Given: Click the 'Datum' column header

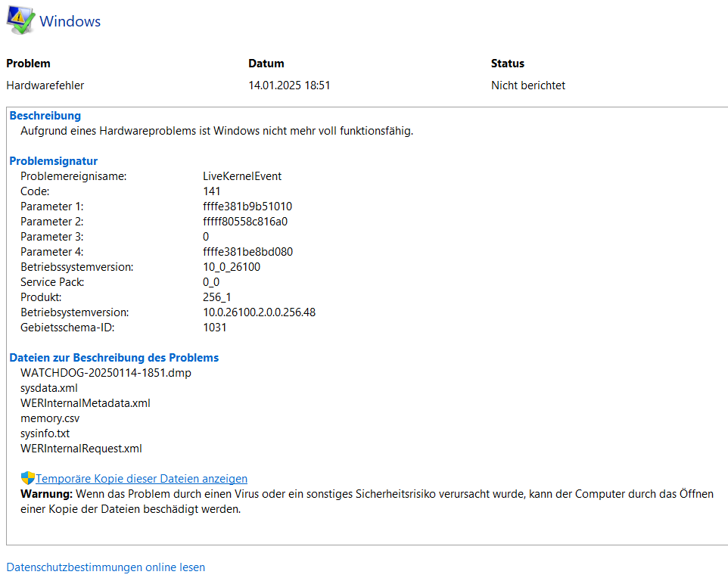Looking at the screenshot, I should [x=266, y=64].
